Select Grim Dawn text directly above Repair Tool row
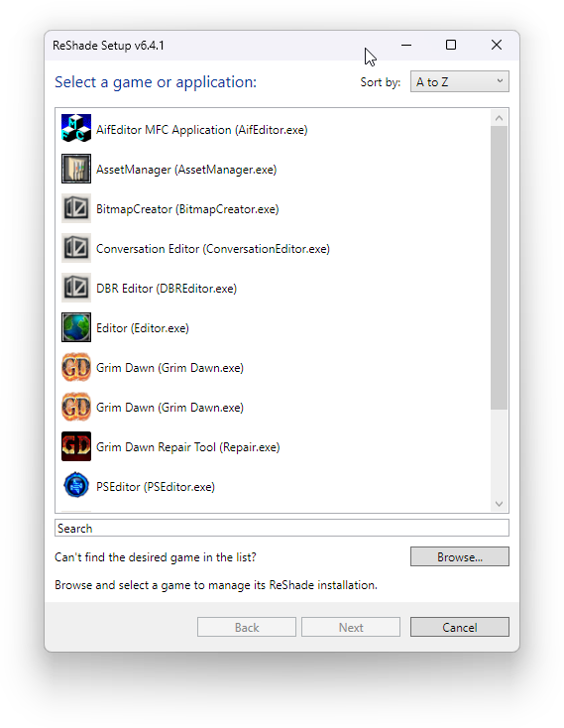 click(169, 408)
